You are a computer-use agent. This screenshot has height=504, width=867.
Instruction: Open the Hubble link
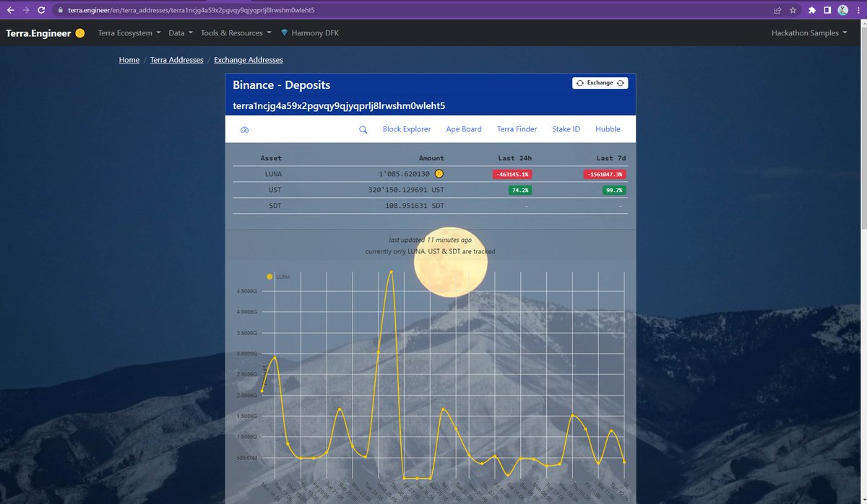[x=608, y=129]
